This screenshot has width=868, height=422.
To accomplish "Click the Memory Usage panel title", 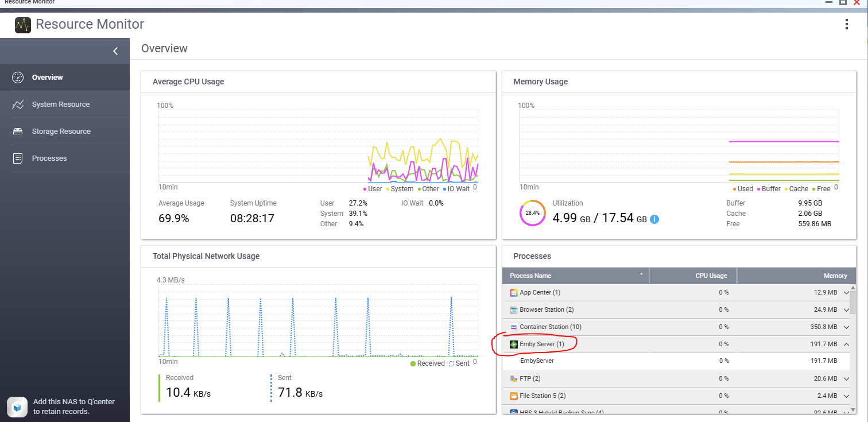I will click(x=541, y=82).
